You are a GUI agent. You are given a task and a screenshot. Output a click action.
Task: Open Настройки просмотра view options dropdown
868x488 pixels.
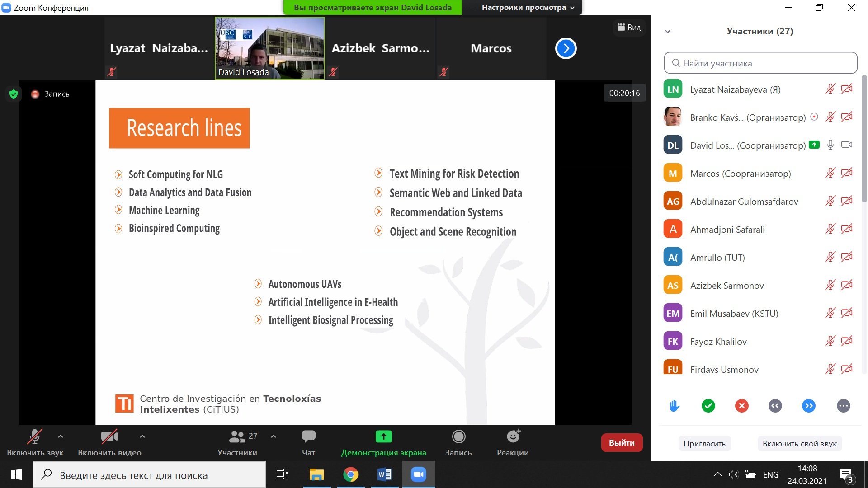pyautogui.click(x=528, y=7)
